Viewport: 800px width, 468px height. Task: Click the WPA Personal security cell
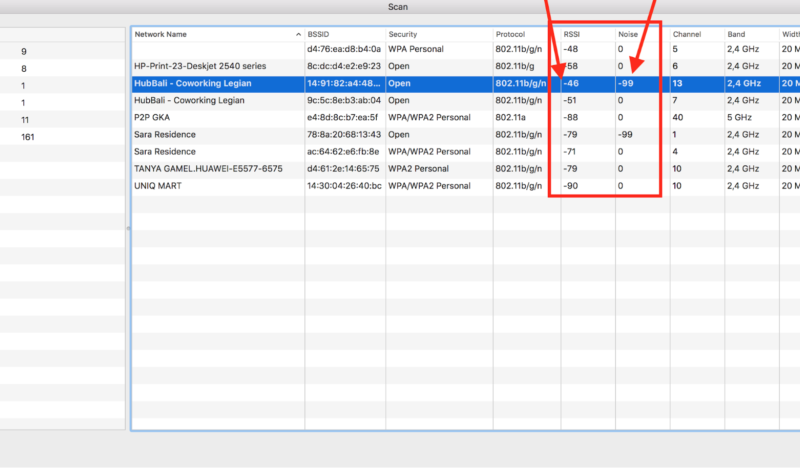click(416, 49)
